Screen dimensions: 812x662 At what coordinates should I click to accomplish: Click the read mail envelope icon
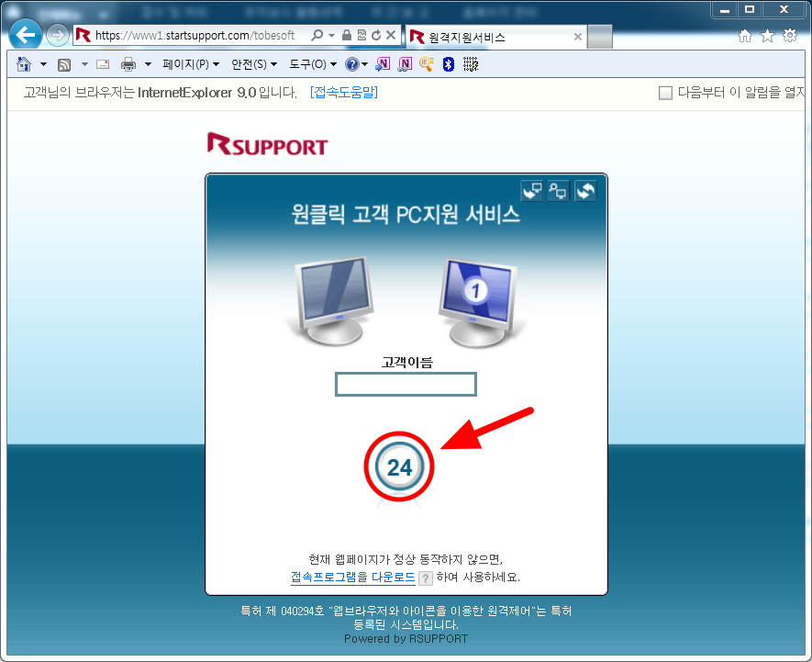pos(103,64)
